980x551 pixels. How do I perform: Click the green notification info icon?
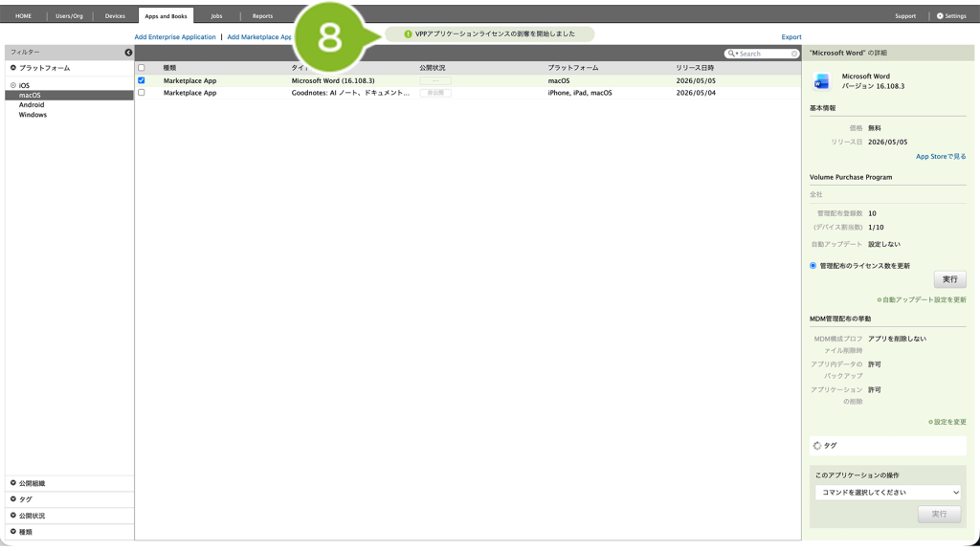(x=408, y=34)
